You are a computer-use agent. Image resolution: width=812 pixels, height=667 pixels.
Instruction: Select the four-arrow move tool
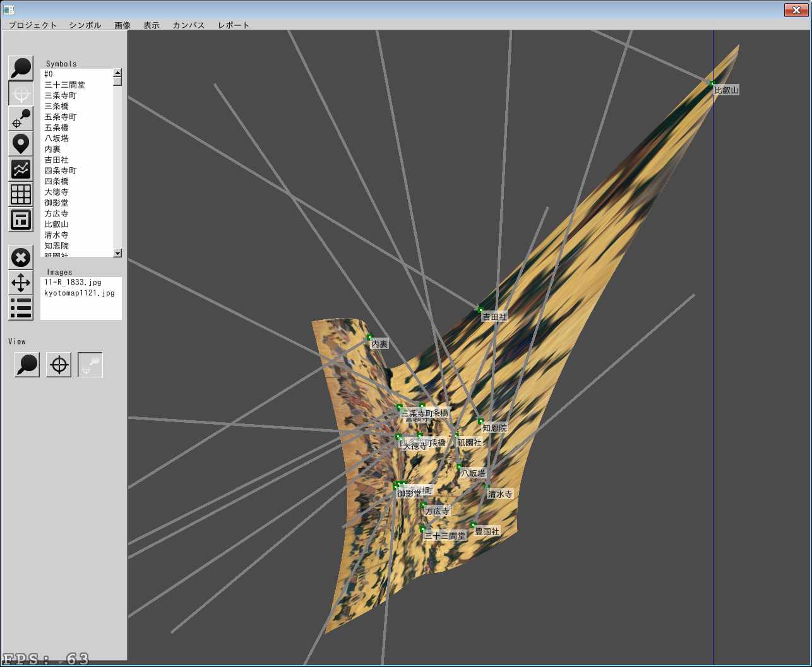tap(21, 283)
